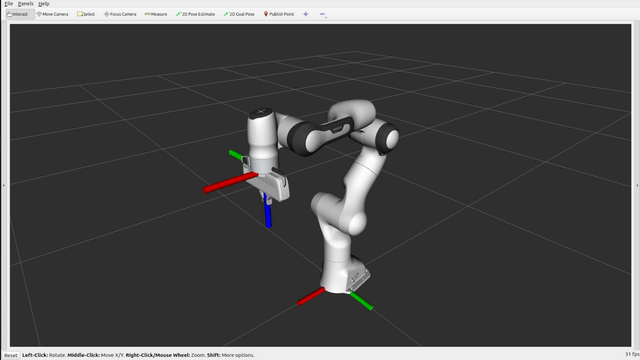640x360 pixels.
Task: Select the 2D Pose Estimate tool
Action: tap(196, 14)
